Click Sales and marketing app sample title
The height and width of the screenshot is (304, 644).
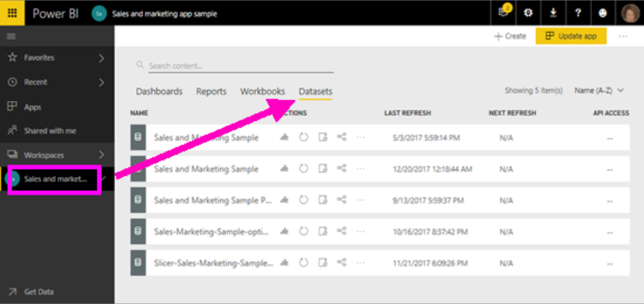(x=165, y=14)
